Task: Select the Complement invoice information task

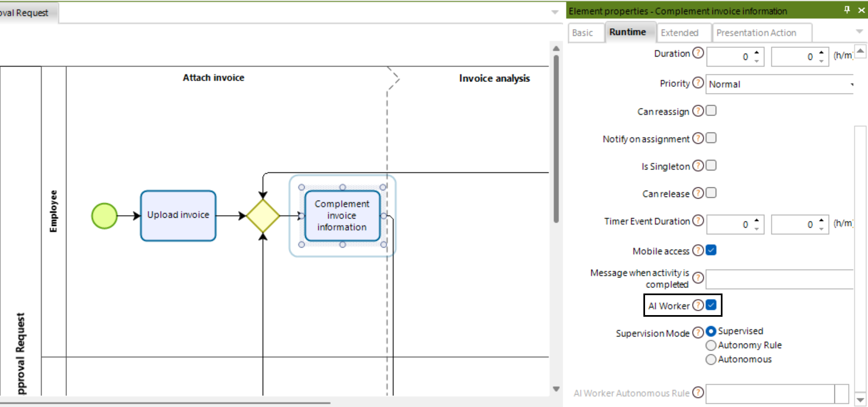Action: coord(342,215)
